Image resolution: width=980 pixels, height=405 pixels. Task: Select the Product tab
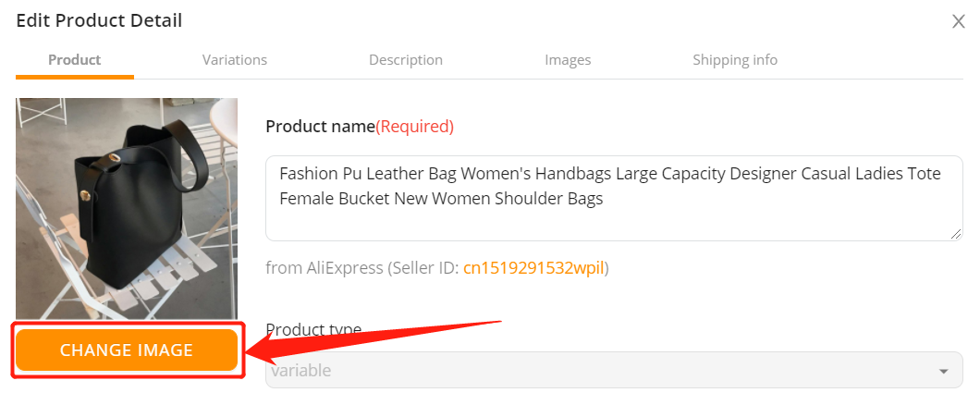pyautogui.click(x=74, y=60)
